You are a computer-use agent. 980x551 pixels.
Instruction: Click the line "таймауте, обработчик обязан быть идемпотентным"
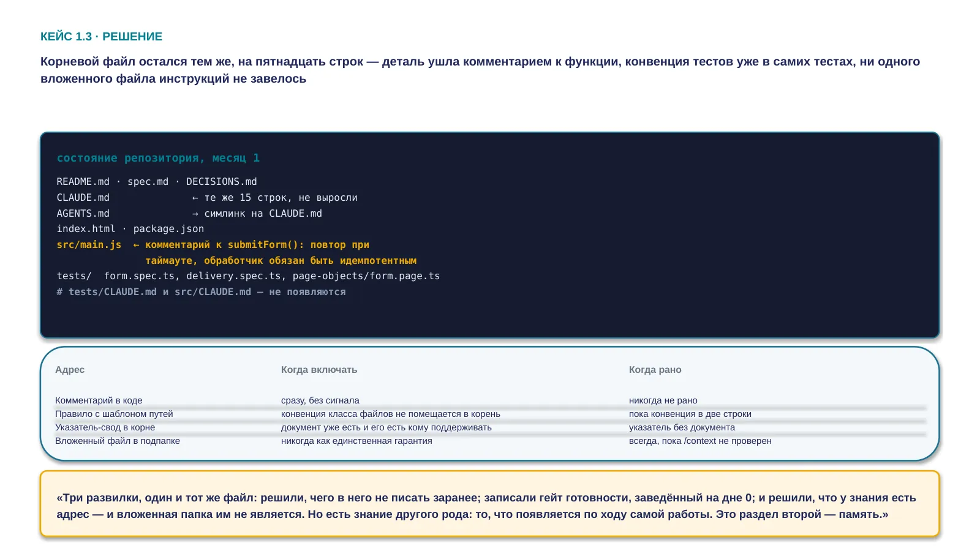[281, 261]
